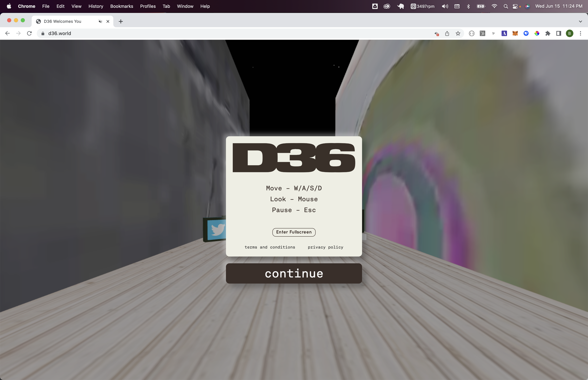This screenshot has height=380, width=588.
Task: Click the share page icon
Action: pyautogui.click(x=447, y=33)
